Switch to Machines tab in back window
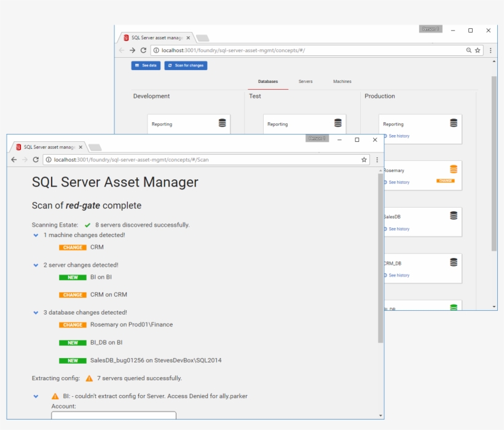The width and height of the screenshot is (504, 430). [x=342, y=82]
